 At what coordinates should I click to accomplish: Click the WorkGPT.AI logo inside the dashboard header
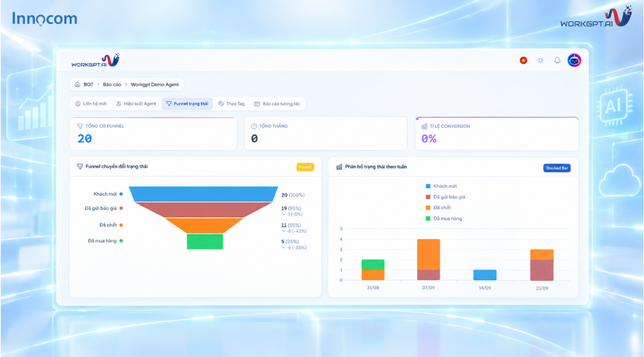[95, 60]
